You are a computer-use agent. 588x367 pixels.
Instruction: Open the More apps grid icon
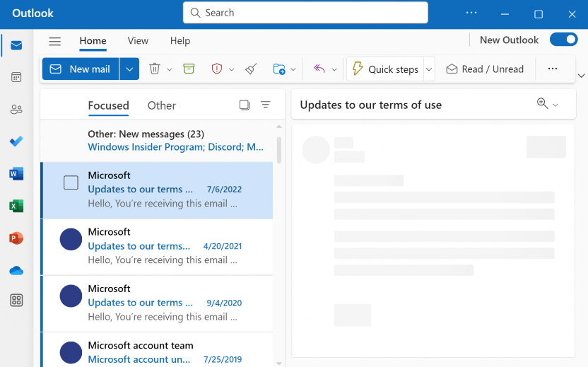pos(16,301)
